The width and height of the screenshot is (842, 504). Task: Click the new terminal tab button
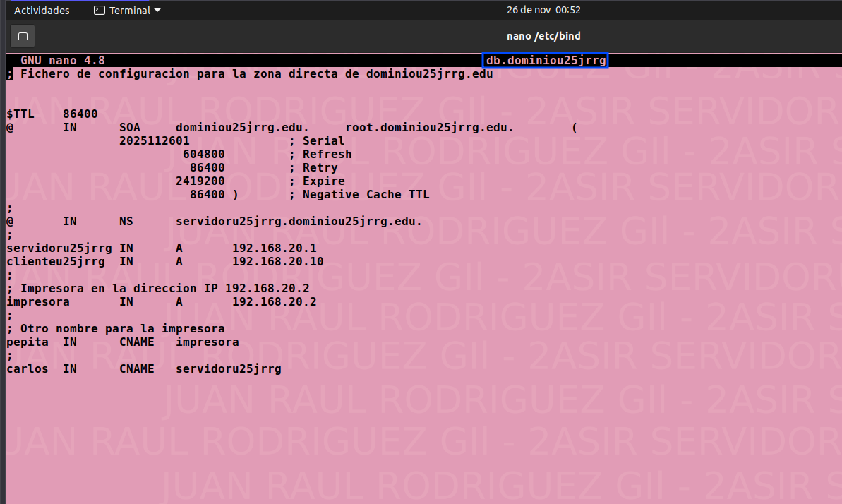[x=23, y=37]
